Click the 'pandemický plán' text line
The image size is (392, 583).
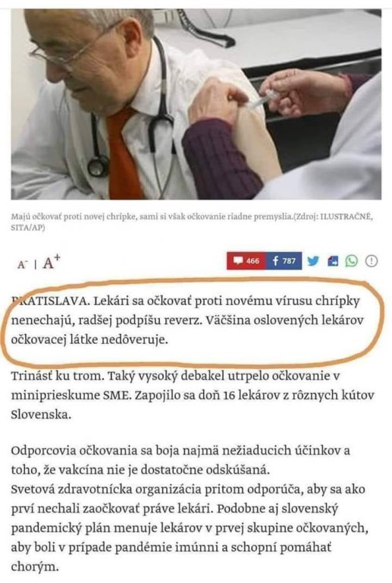click(190, 528)
